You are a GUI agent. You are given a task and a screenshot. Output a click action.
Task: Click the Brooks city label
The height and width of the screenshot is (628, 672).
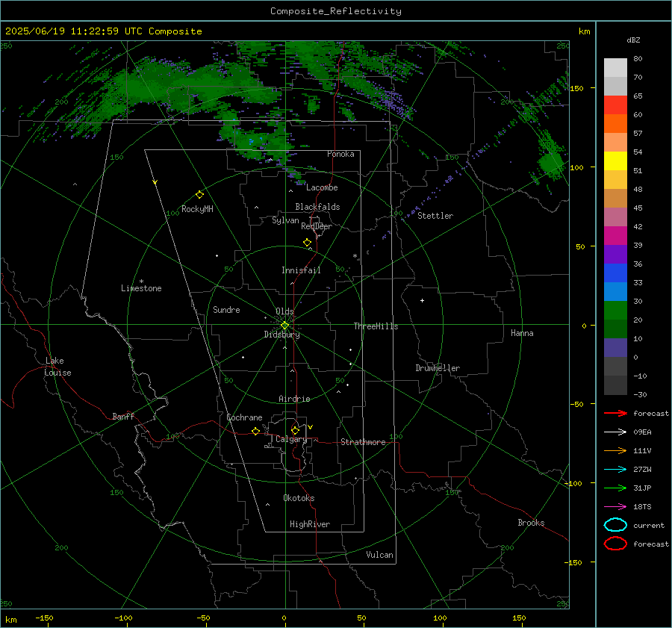click(x=531, y=523)
